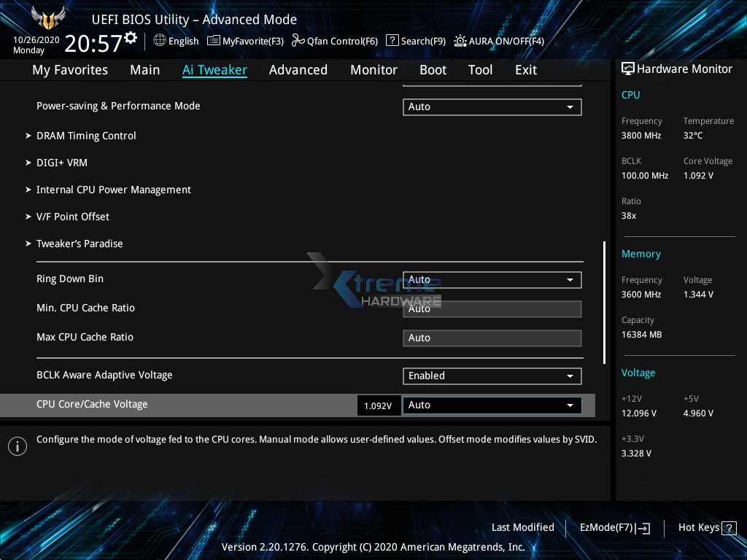Open the Power-saving & Performance Mode dropdown
Screen dimensions: 747x560
pyautogui.click(x=492, y=106)
